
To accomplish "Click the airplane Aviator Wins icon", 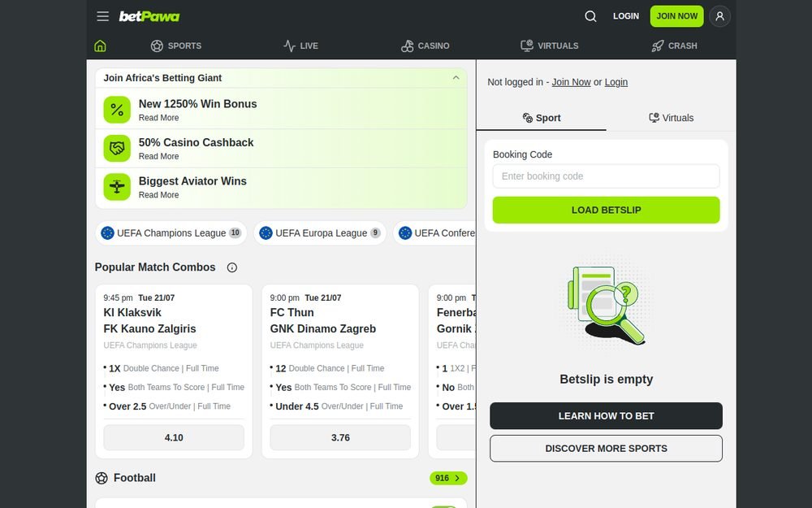I will [117, 187].
